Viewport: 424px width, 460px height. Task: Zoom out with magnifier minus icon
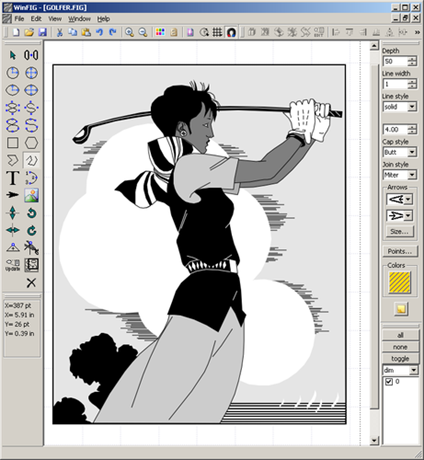click(143, 32)
